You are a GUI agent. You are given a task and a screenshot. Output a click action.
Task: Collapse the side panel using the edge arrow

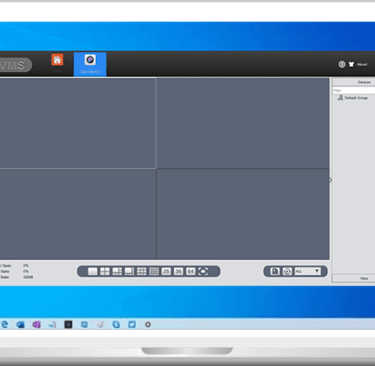(x=330, y=180)
